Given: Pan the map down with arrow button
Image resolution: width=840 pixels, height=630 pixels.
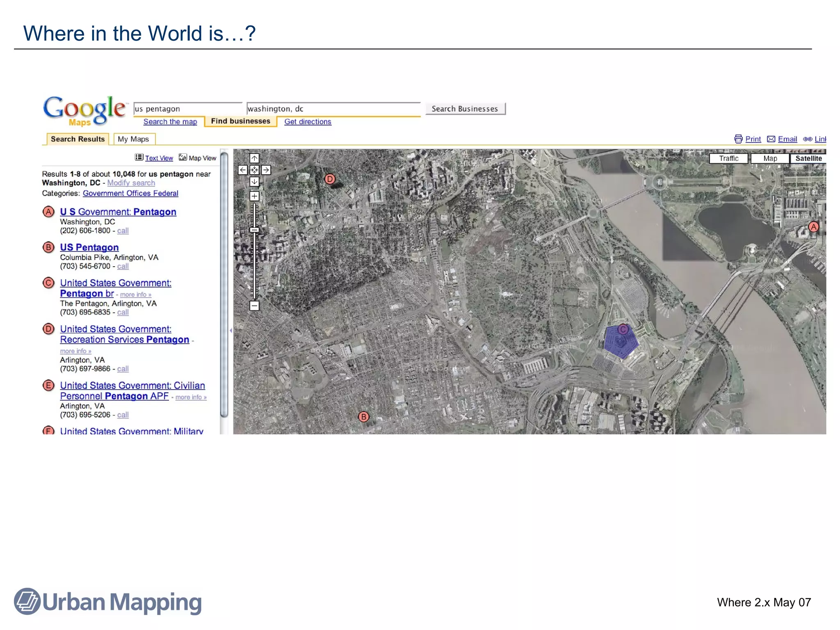Looking at the screenshot, I should click(x=254, y=181).
